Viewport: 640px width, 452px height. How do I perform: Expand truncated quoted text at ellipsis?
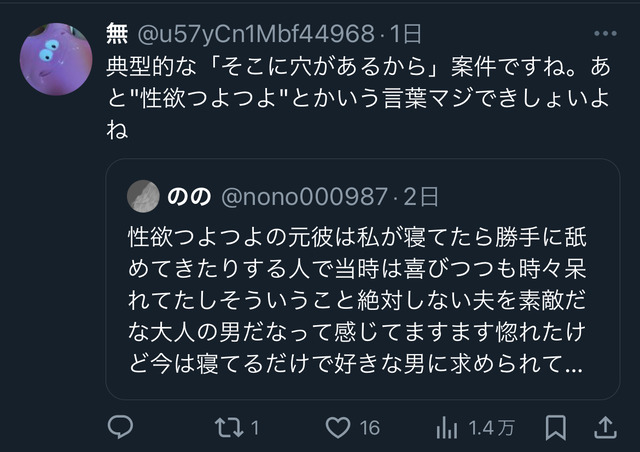coord(574,365)
